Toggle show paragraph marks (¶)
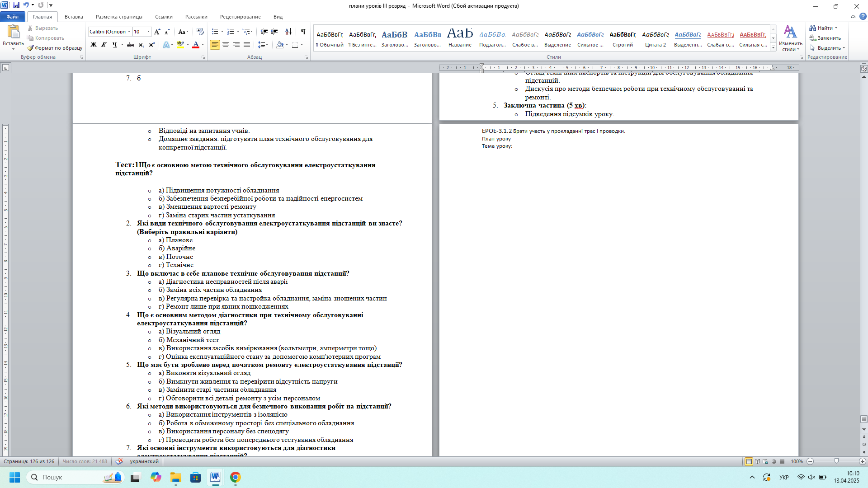 303,32
